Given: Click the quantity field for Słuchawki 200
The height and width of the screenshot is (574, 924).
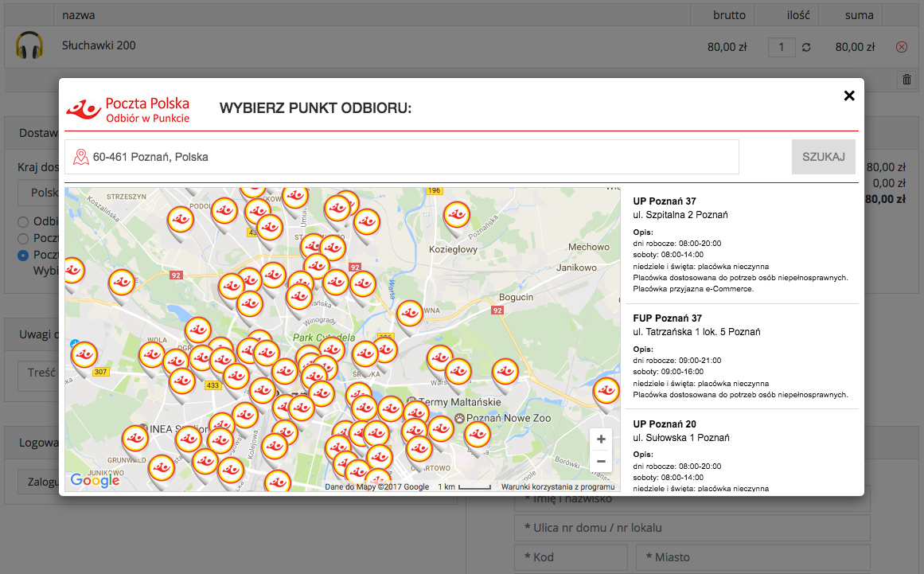Looking at the screenshot, I should 782,47.
